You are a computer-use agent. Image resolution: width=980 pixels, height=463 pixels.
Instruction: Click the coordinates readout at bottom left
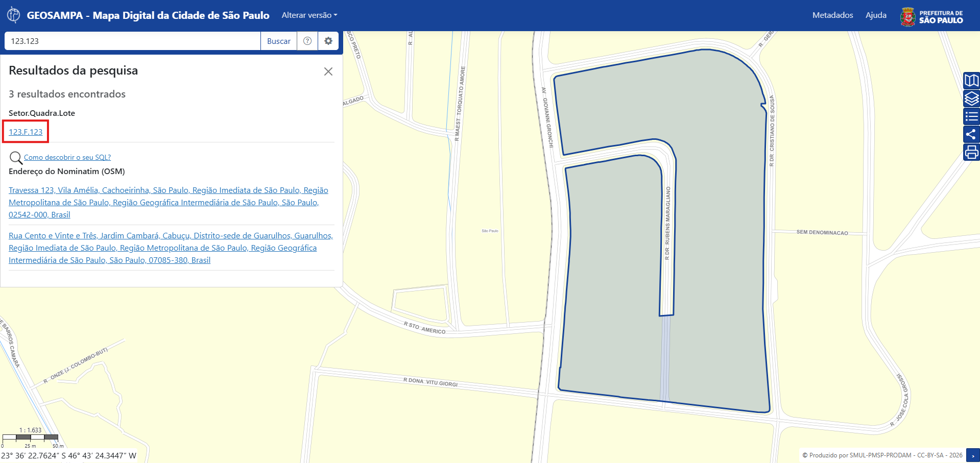click(x=68, y=455)
